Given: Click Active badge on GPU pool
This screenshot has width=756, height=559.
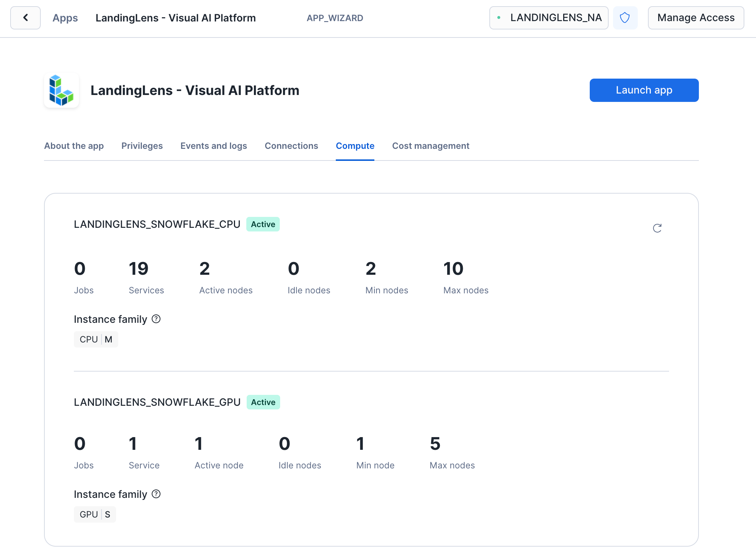Looking at the screenshot, I should pyautogui.click(x=263, y=402).
